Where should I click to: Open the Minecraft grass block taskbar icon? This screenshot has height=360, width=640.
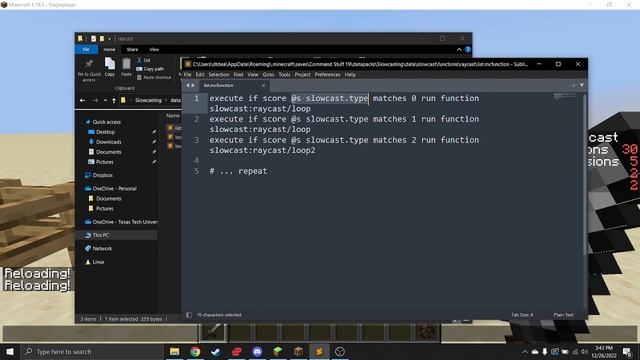tap(278, 351)
